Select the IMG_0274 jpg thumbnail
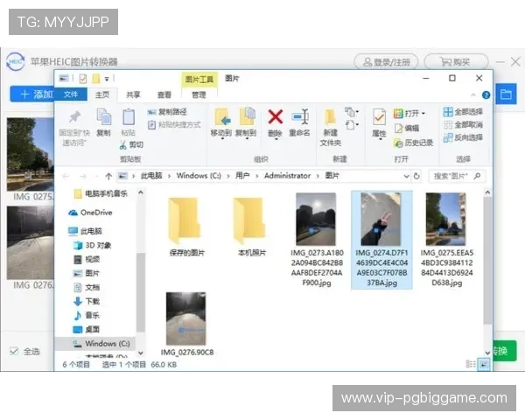 click(x=381, y=220)
